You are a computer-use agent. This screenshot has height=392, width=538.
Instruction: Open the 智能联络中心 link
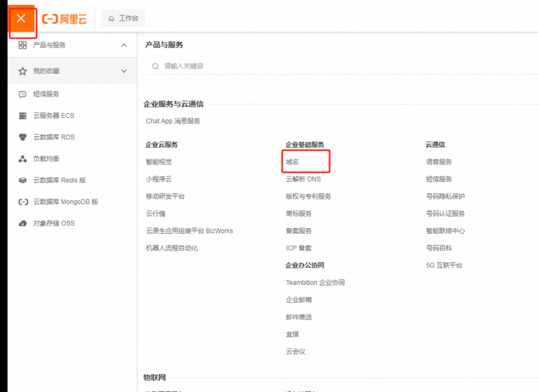445,231
